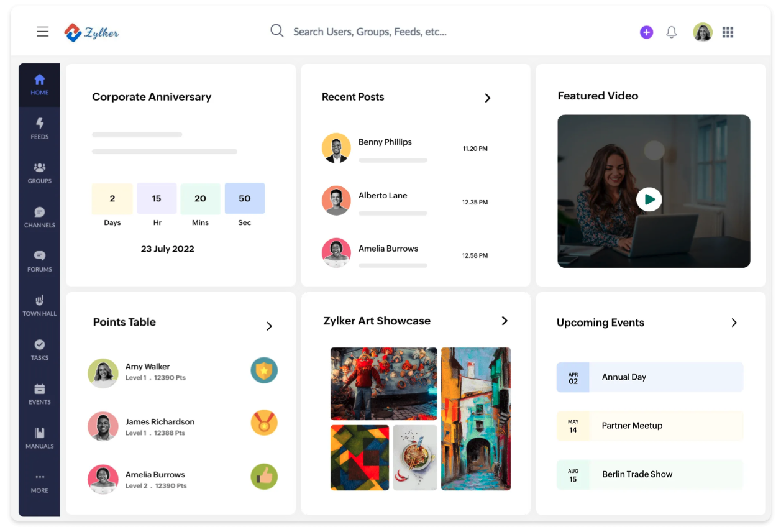This screenshot has width=781, height=532.
Task: Open the More menu in the sidebar
Action: click(39, 482)
